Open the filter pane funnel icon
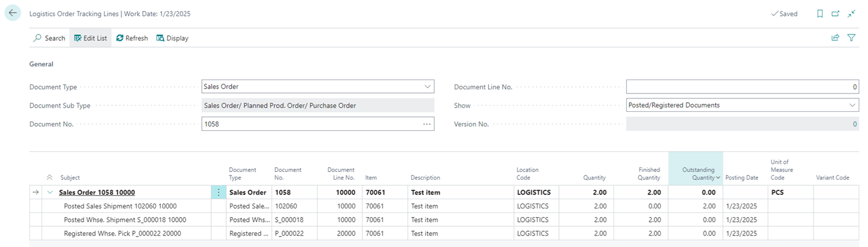868x247 pixels. point(851,38)
